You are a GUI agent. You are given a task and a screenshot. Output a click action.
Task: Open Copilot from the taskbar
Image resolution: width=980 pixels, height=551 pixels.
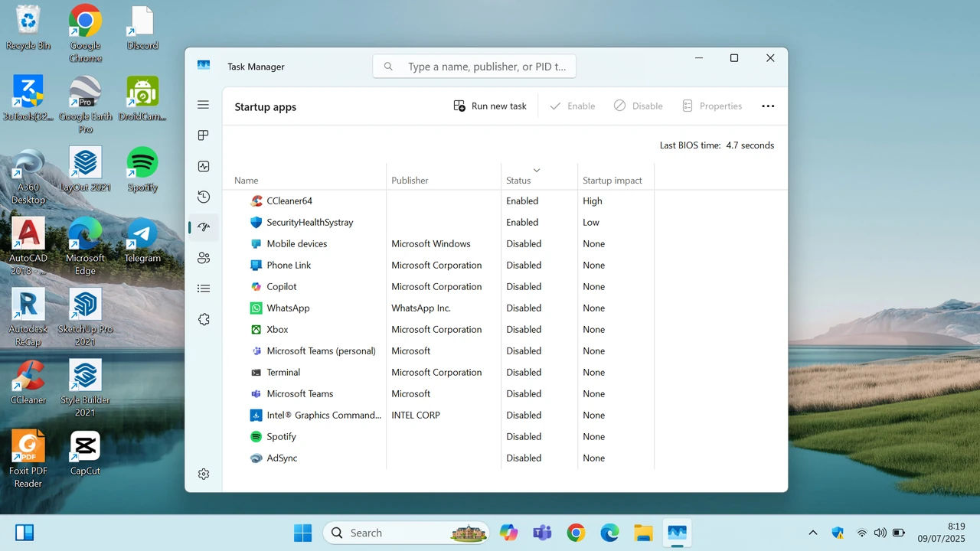click(508, 533)
